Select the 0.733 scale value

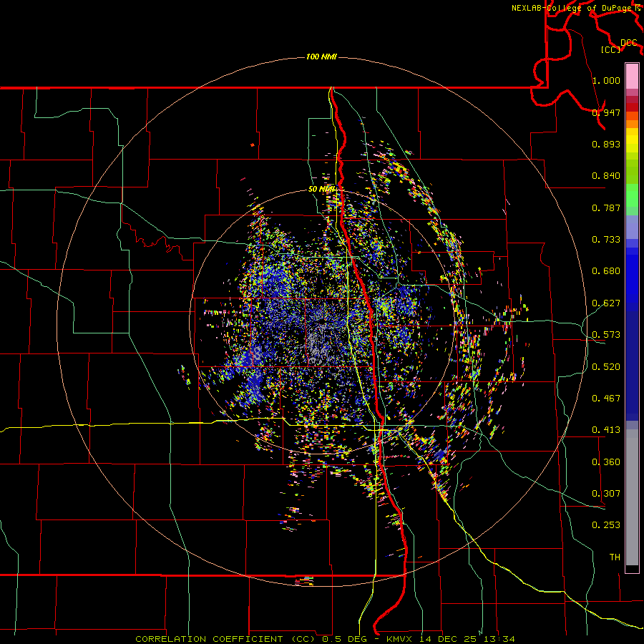point(606,240)
